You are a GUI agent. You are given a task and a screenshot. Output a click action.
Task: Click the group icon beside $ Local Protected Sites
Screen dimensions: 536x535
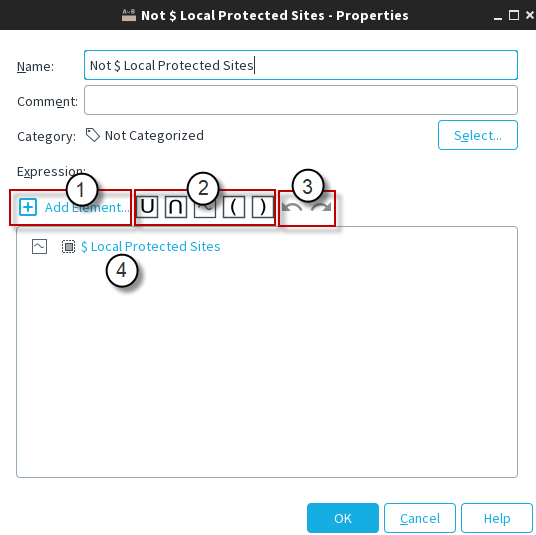(68, 246)
